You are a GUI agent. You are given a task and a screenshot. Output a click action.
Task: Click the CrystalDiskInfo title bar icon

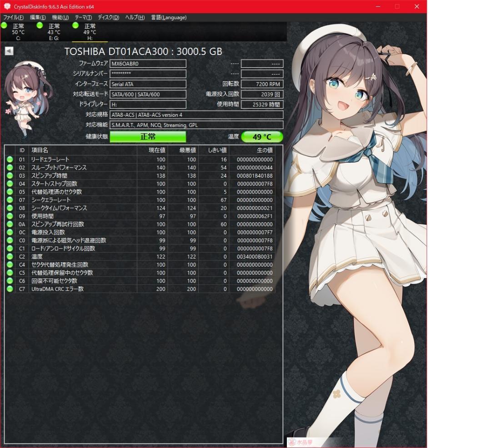[x=6, y=6]
